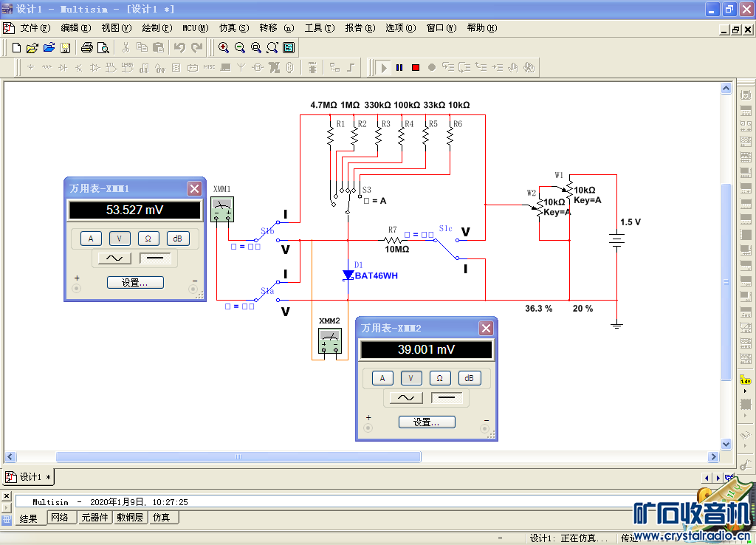756x545 pixels.
Task: Click the horizontal scrollbar below the canvas
Action: click(238, 457)
